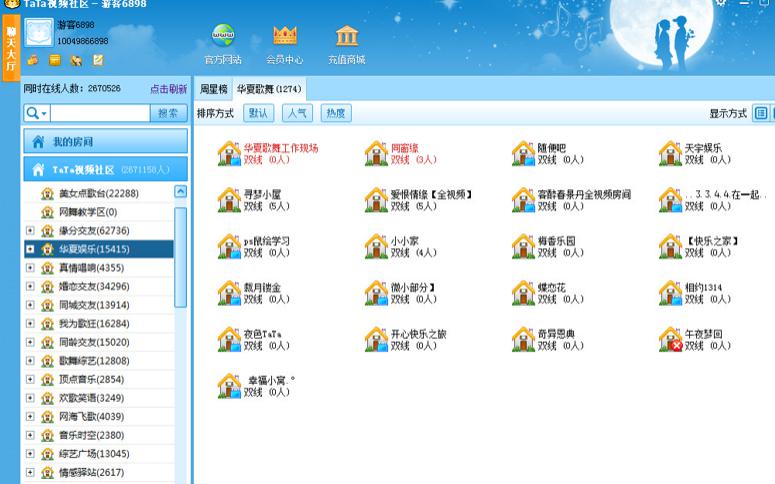The width and height of the screenshot is (775, 484).
Task: Select the 情感驿站(2617) row
Action: [x=99, y=473]
